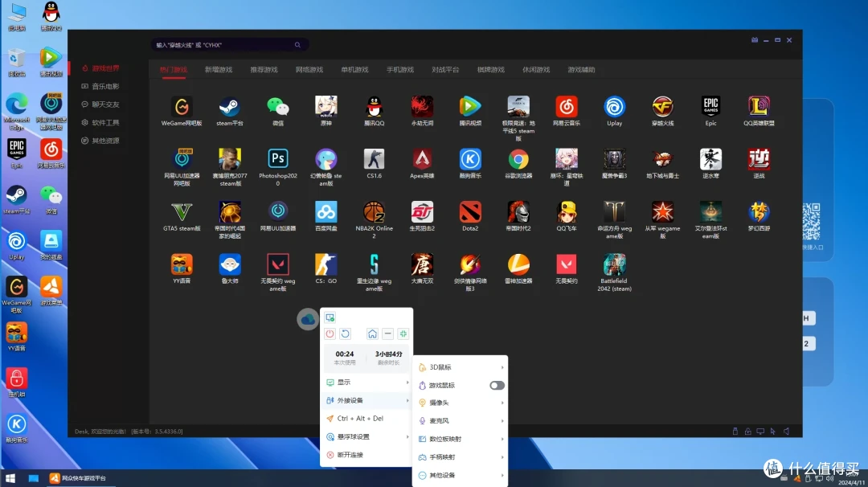Viewport: 868px width, 487px height.
Task: Click the 外接设备 menu entry
Action: point(367,401)
